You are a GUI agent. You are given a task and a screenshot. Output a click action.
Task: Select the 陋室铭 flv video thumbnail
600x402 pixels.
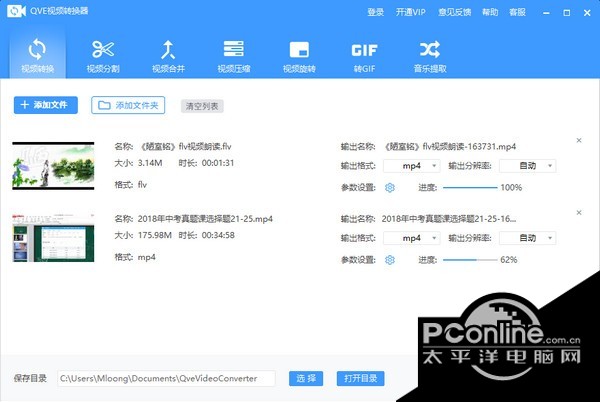53,166
